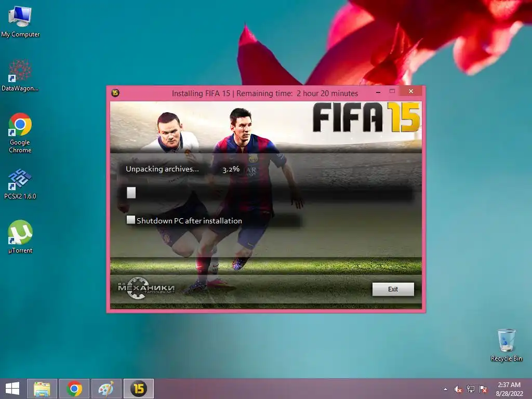Click the muted volume tray icon
Image resolution: width=532 pixels, height=399 pixels.
click(458, 389)
